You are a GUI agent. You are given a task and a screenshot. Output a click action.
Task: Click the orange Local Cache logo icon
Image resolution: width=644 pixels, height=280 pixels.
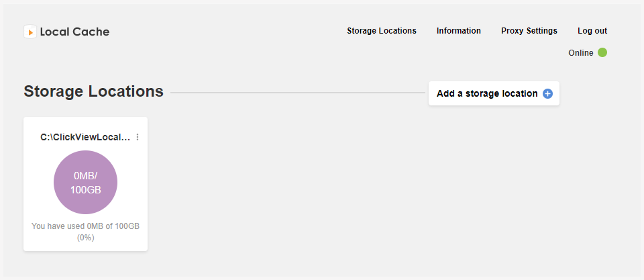coord(30,32)
